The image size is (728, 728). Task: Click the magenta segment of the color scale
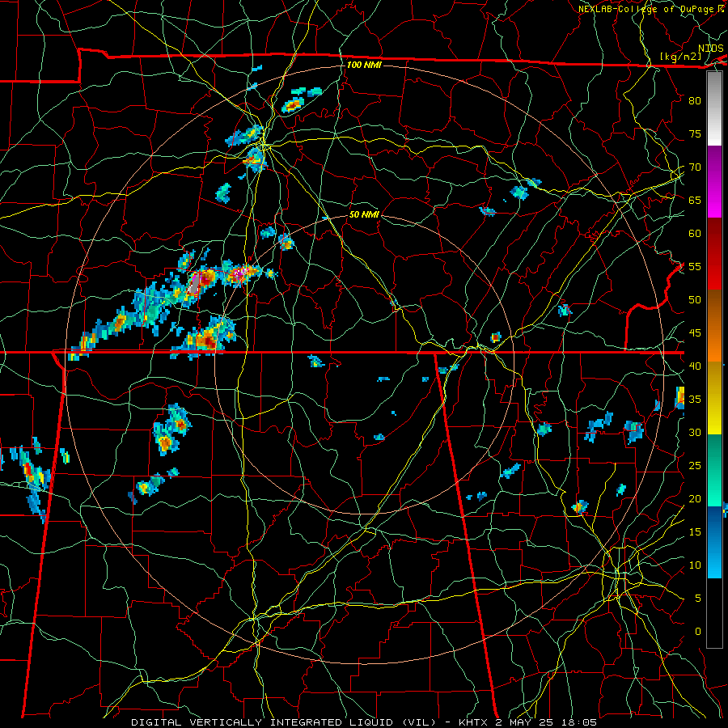pos(714,199)
